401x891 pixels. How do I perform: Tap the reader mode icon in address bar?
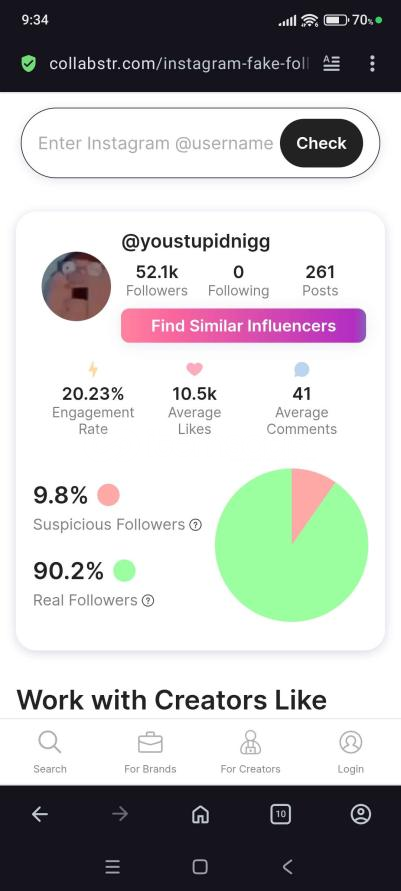tap(332, 64)
